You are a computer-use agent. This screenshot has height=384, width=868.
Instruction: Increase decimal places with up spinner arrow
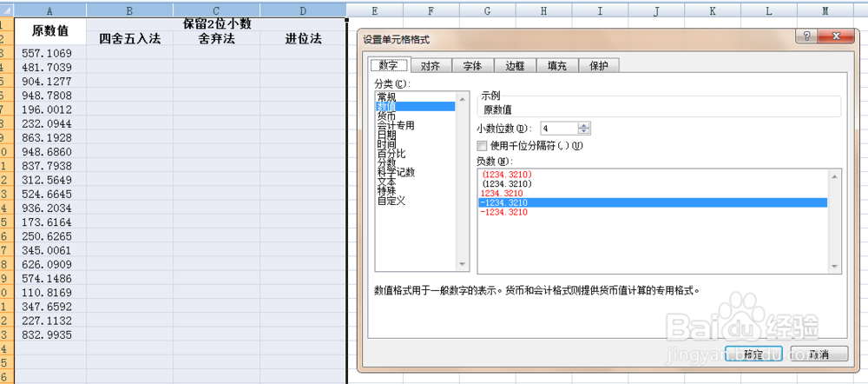click(x=584, y=125)
